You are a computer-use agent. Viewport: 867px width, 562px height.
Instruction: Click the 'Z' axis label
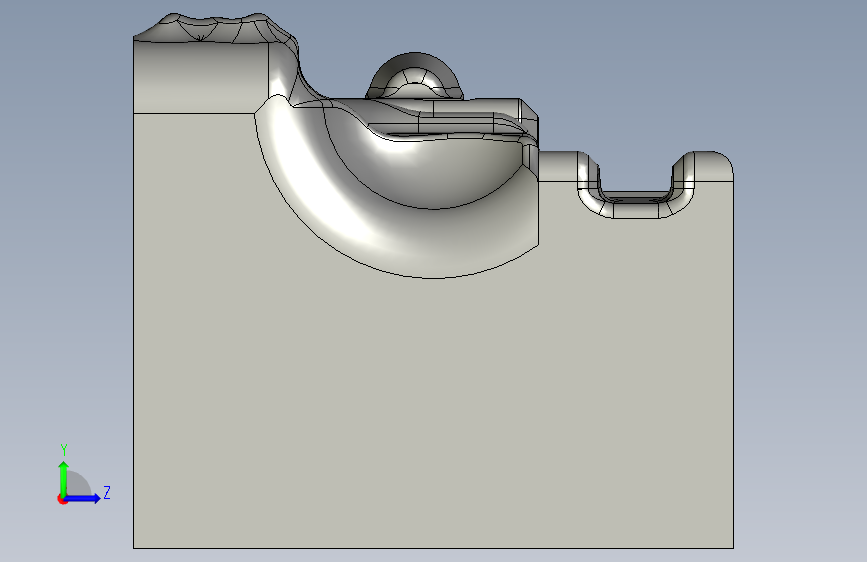tap(107, 492)
